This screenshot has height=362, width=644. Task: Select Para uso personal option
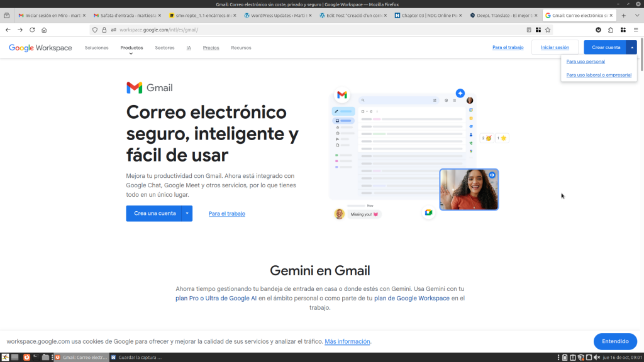click(586, 62)
